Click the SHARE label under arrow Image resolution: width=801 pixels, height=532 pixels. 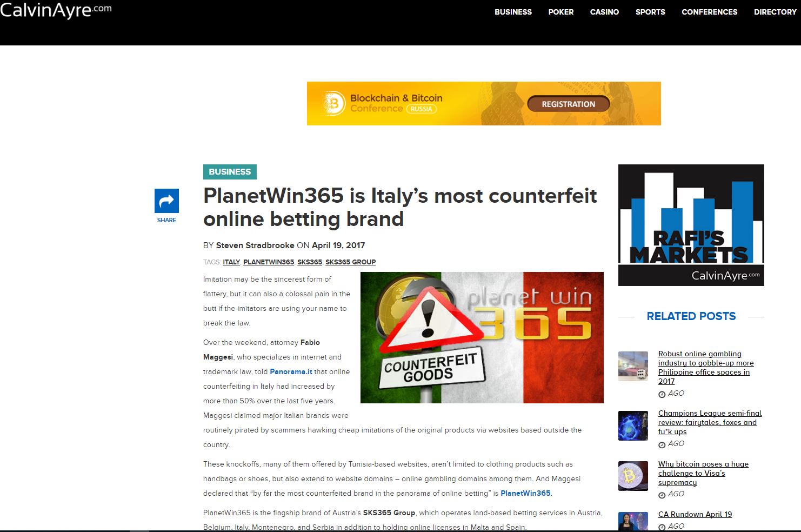coord(166,220)
